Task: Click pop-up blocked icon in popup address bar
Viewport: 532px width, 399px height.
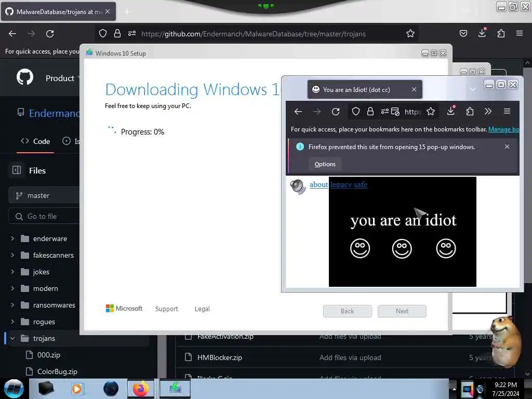Action: click(395, 112)
